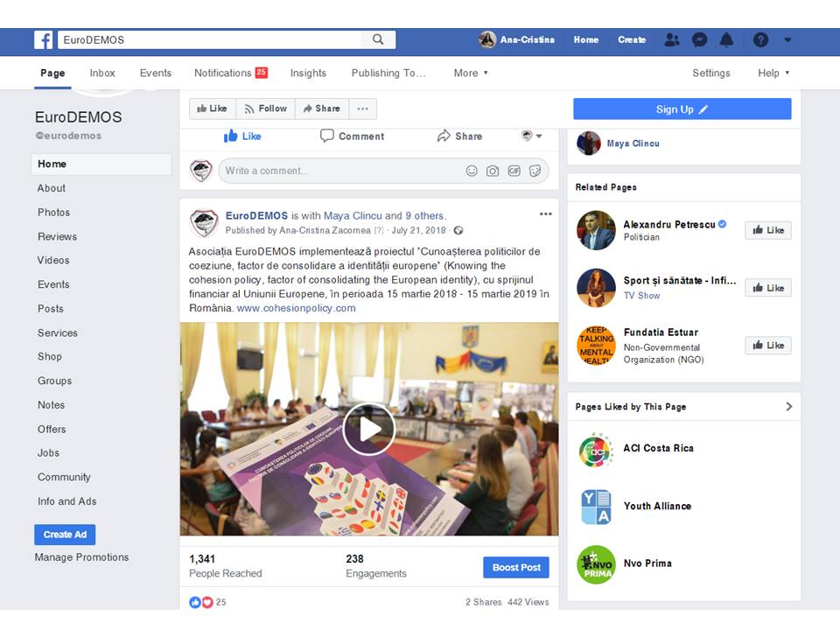Attach a photo with camera icon
The image size is (840, 630).
tap(493, 171)
